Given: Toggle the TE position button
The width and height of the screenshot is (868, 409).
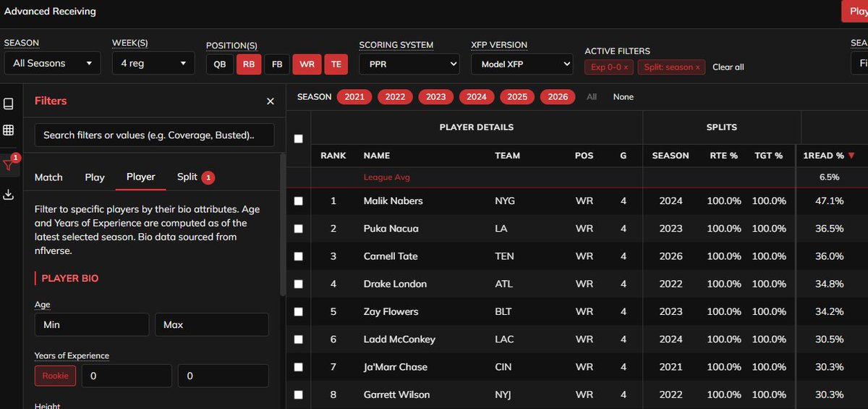Looking at the screenshot, I should tap(336, 64).
